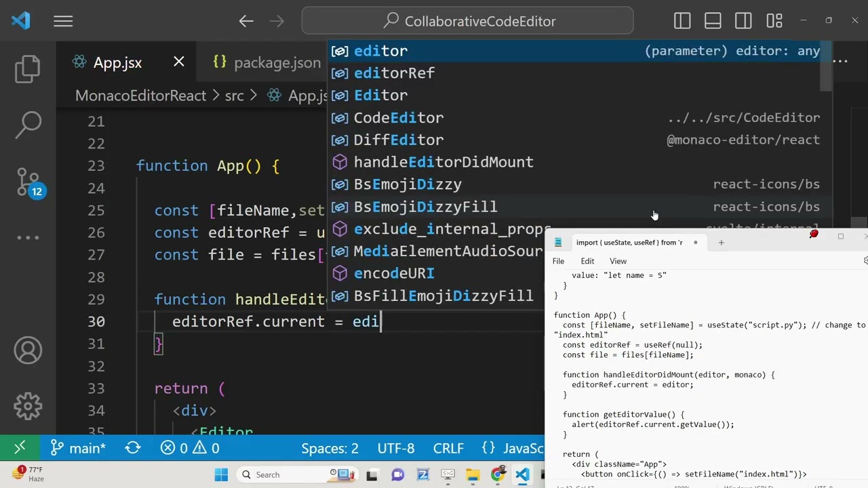Click 'return (' code line
The height and width of the screenshot is (488, 868).
pos(189,389)
